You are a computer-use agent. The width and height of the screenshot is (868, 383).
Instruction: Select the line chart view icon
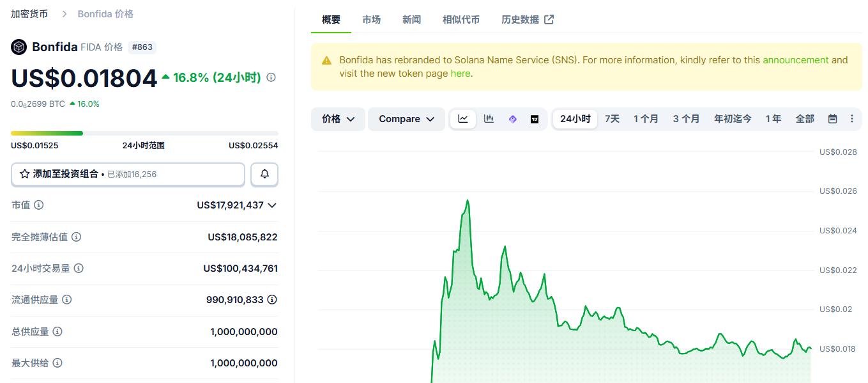click(x=462, y=119)
